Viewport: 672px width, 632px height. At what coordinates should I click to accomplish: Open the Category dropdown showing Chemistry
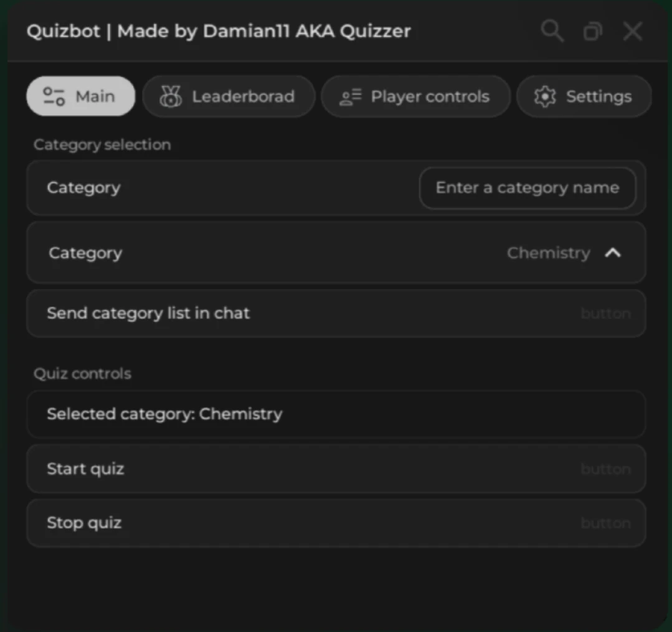point(336,253)
